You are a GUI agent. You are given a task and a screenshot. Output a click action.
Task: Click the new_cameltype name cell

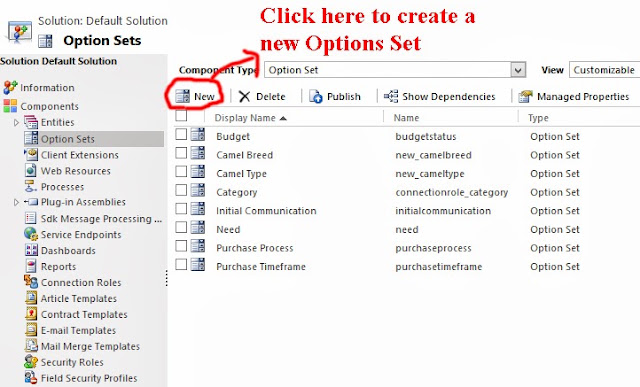[x=429, y=174]
